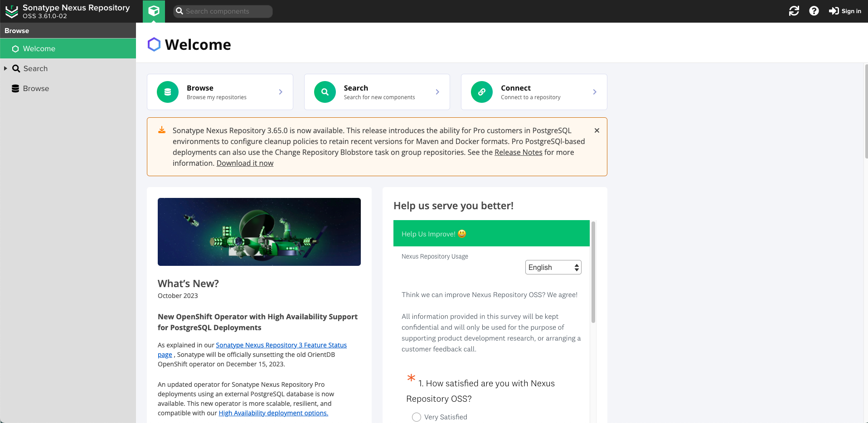Viewport: 868px width, 423px height.
Task: Click the Search components input field
Action: pyautogui.click(x=223, y=11)
